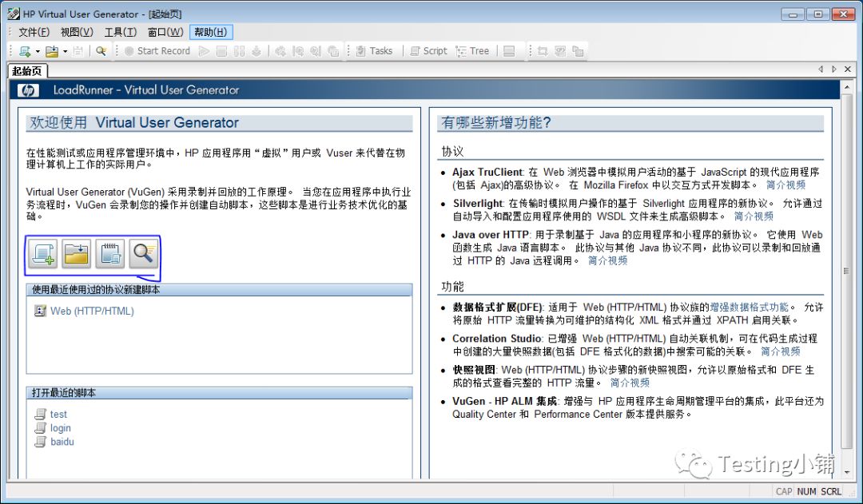Open the 视图(V) menu

pyautogui.click(x=77, y=33)
